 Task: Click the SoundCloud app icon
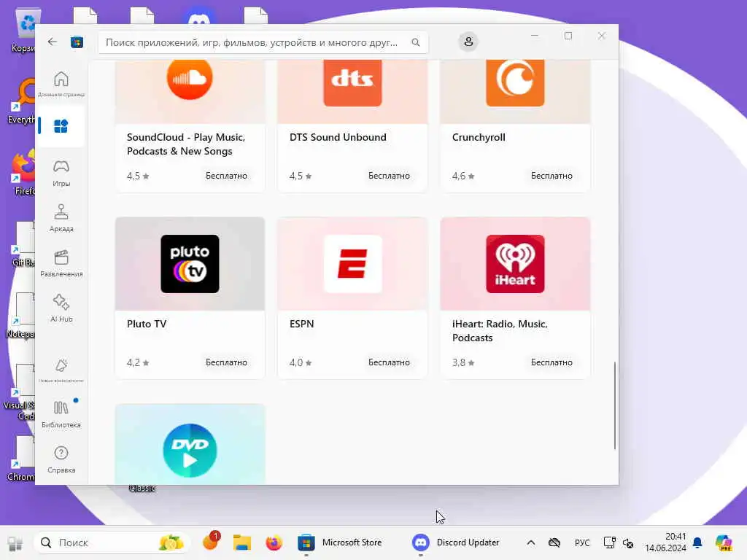[x=190, y=78]
